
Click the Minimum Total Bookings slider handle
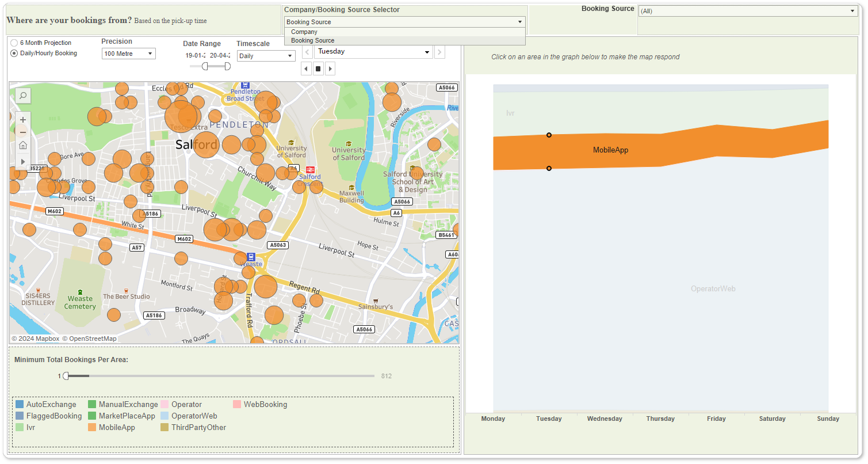pos(66,376)
